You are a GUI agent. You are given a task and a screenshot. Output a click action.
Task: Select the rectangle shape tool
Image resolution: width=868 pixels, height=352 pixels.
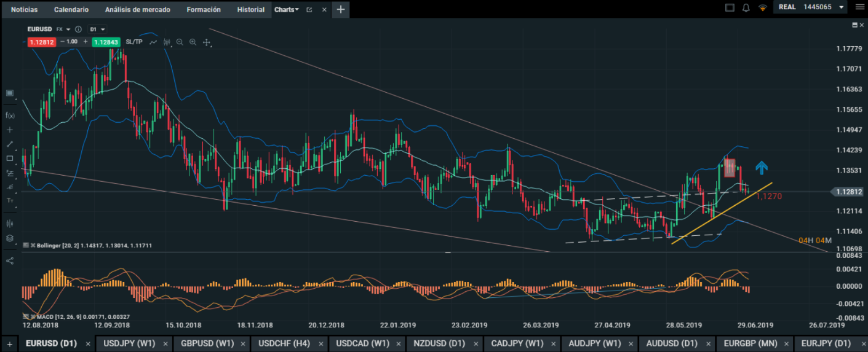[10, 158]
